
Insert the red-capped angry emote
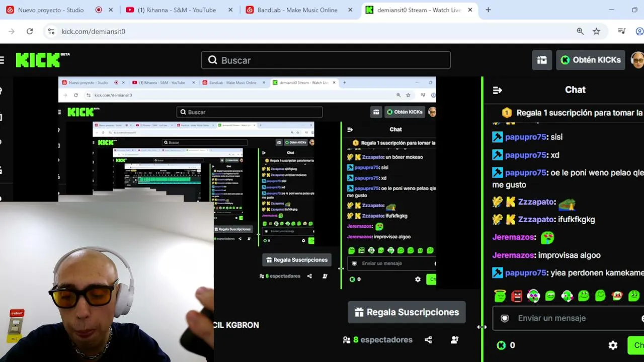[x=617, y=296]
